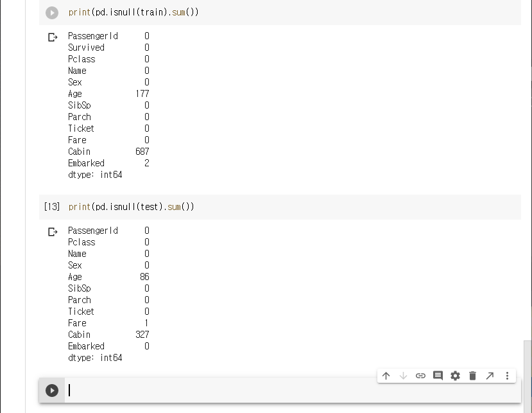Click the Age 86 row in test output

108,277
